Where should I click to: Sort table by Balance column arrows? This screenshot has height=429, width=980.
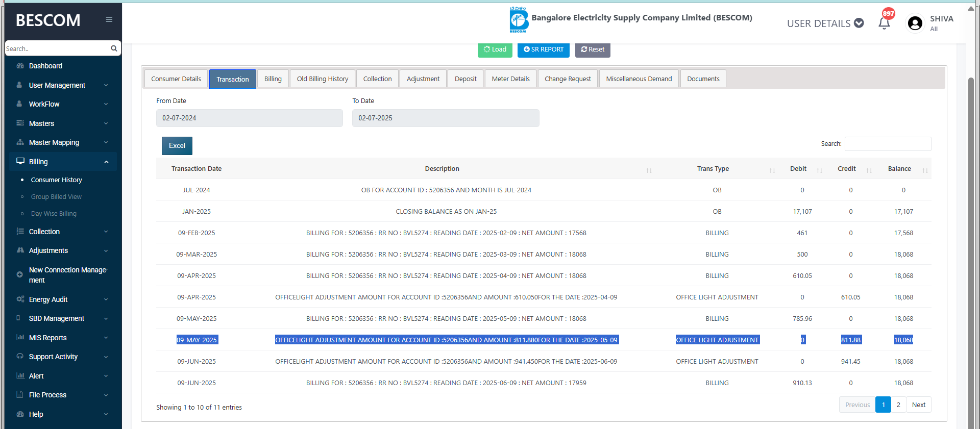pos(925,170)
